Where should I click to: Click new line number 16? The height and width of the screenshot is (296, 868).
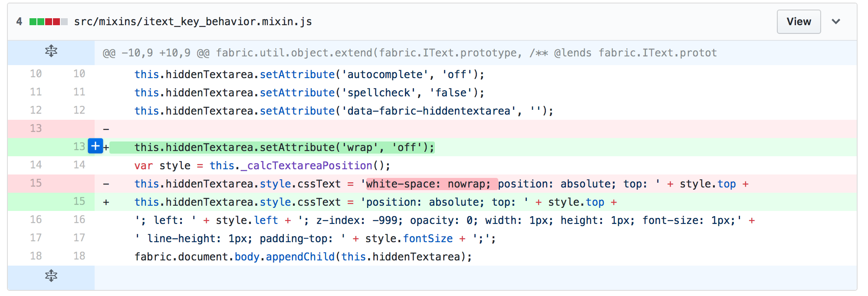79,220
